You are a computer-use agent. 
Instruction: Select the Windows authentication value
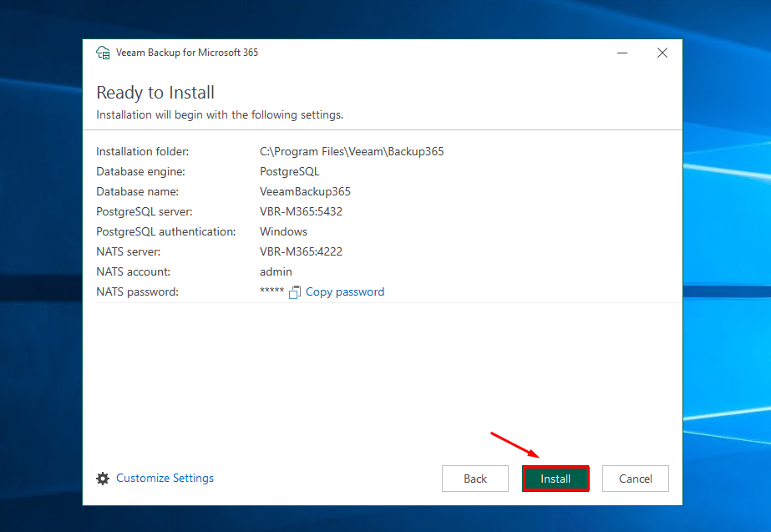(x=284, y=231)
